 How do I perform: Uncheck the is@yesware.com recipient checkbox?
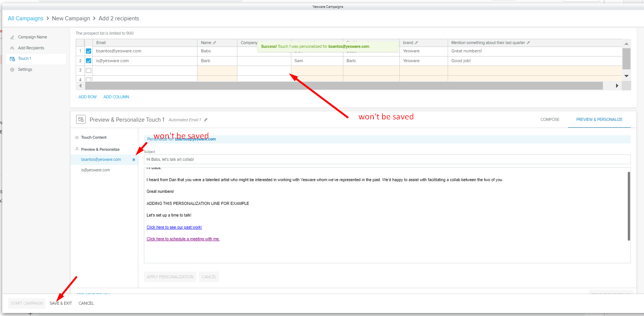click(x=89, y=61)
